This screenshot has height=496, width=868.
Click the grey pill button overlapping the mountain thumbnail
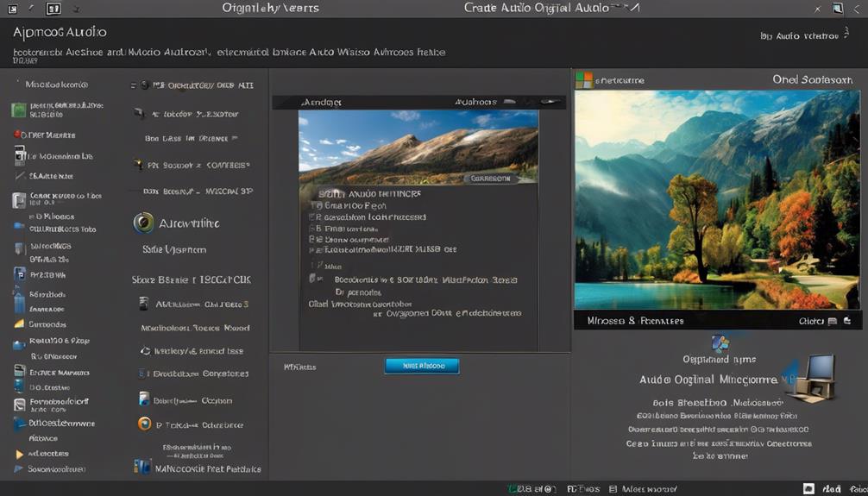[x=490, y=179]
